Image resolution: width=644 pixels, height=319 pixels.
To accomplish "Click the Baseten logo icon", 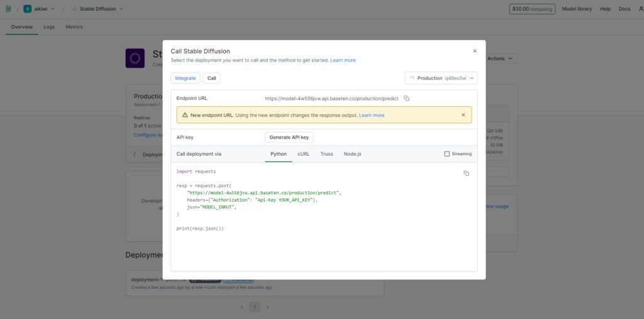I will tap(8, 9).
